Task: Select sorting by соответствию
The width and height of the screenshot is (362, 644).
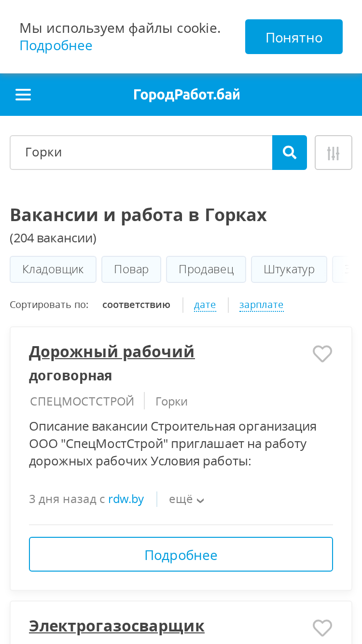Action: (x=136, y=305)
